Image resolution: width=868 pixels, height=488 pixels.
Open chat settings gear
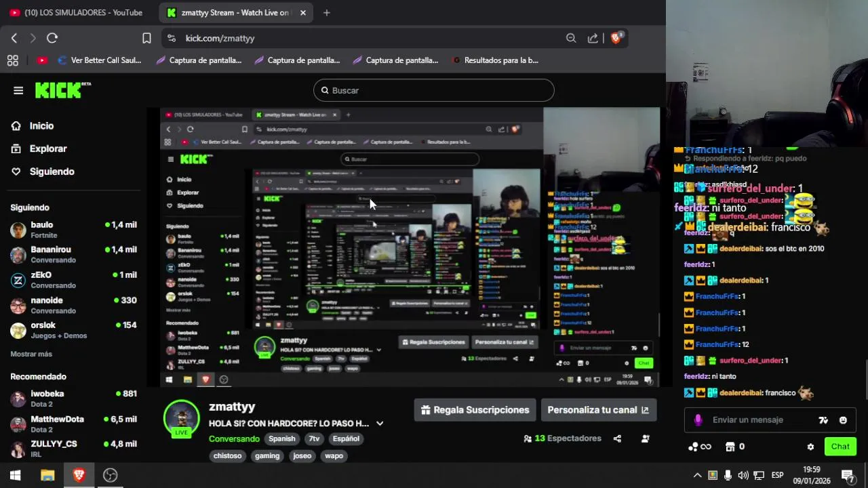click(810, 447)
